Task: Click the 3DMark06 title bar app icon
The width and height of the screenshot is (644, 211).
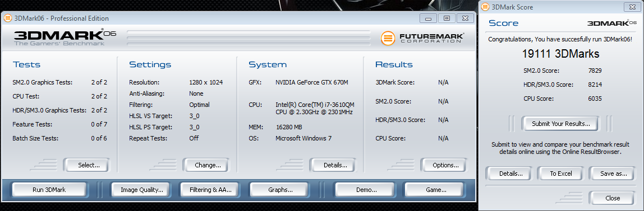Action: [8, 18]
